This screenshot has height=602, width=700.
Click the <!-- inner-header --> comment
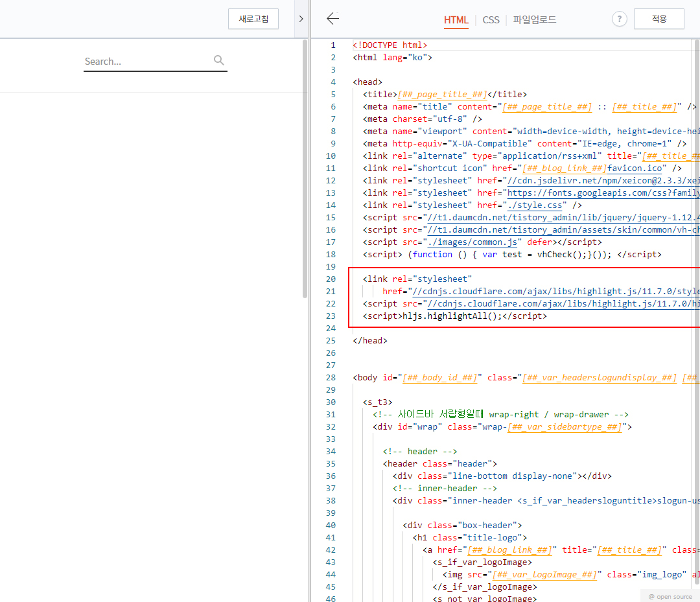point(445,489)
